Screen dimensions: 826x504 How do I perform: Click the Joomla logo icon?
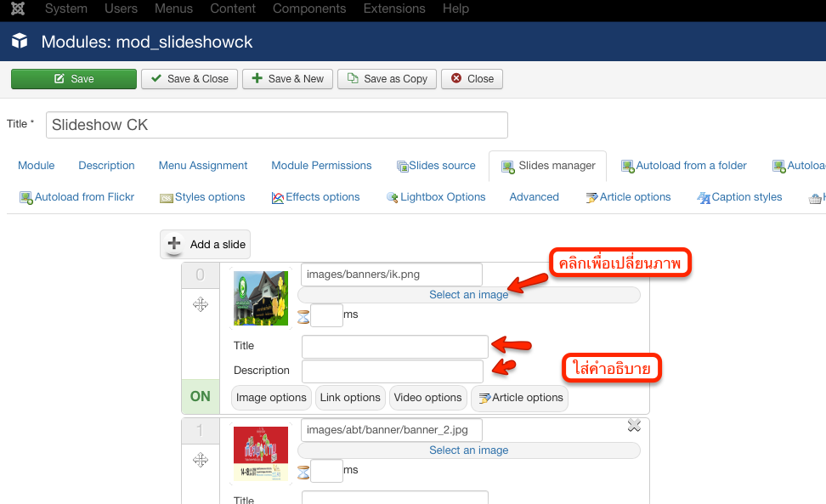point(18,8)
